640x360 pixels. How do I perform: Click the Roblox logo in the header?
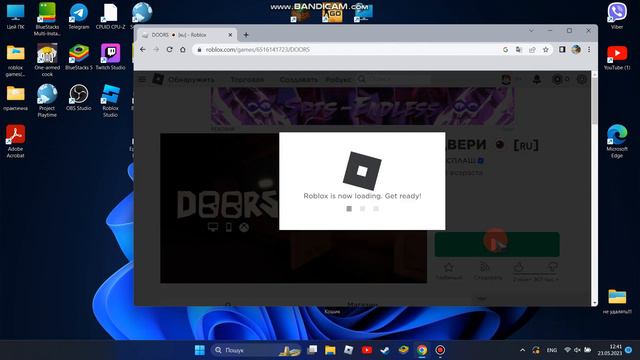point(158,79)
